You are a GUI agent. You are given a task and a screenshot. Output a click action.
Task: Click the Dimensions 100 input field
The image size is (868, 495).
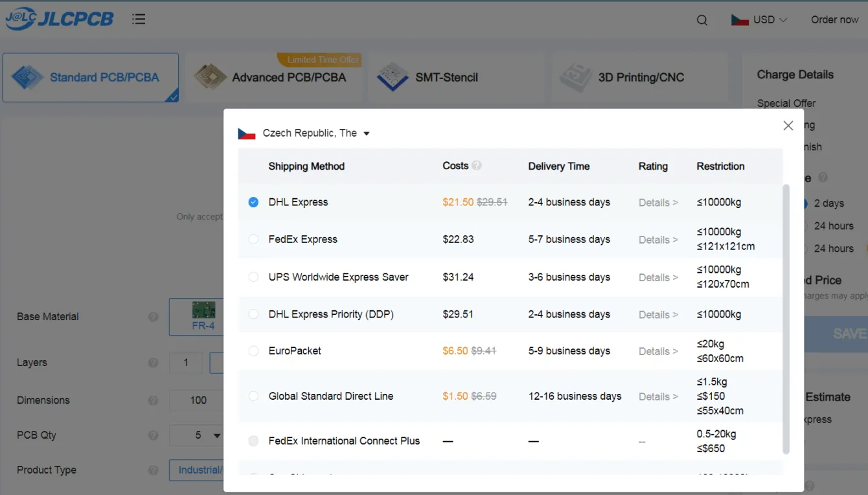click(198, 400)
